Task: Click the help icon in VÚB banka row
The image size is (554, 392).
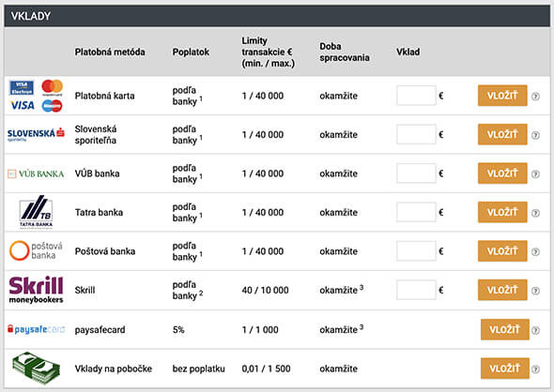Action: tap(535, 173)
